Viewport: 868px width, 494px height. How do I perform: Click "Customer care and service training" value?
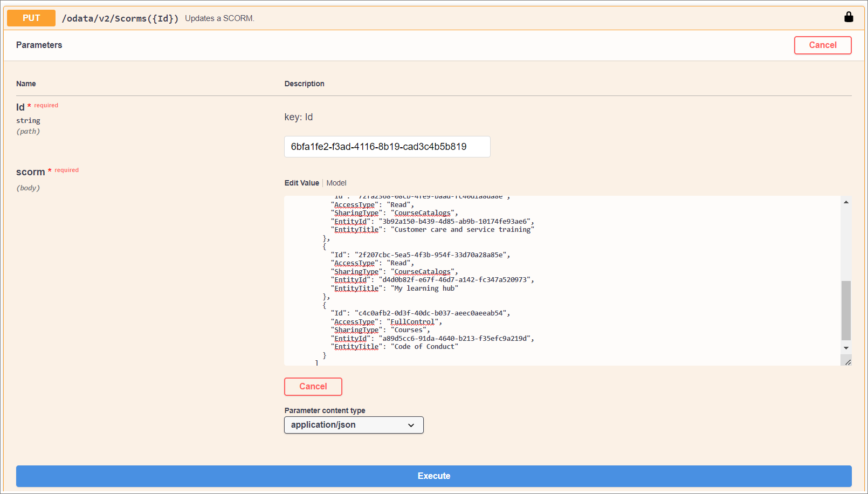click(x=462, y=230)
